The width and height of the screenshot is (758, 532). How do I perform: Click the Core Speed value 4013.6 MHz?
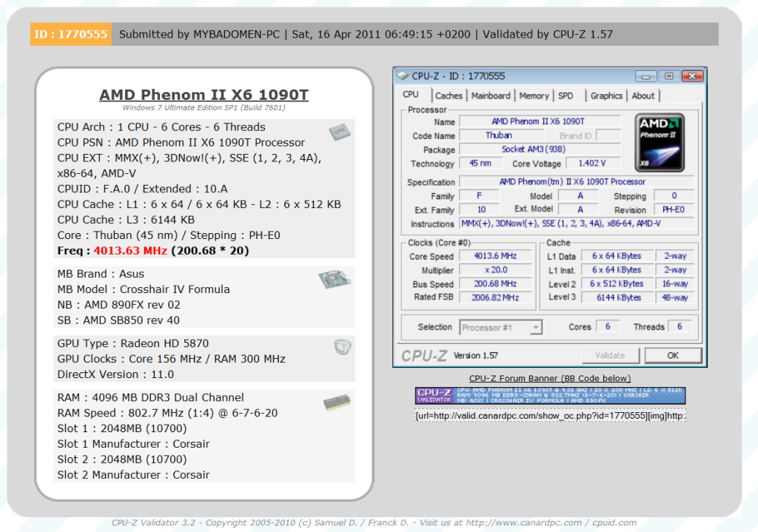495,255
